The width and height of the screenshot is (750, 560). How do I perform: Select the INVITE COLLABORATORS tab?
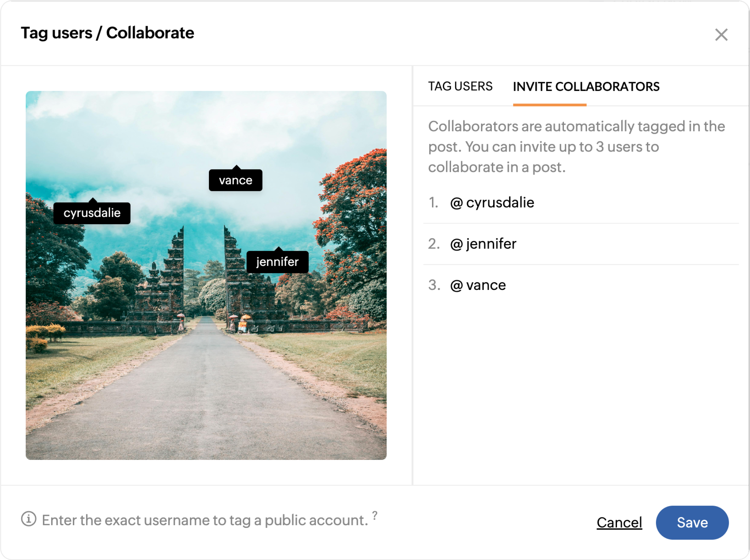[586, 86]
